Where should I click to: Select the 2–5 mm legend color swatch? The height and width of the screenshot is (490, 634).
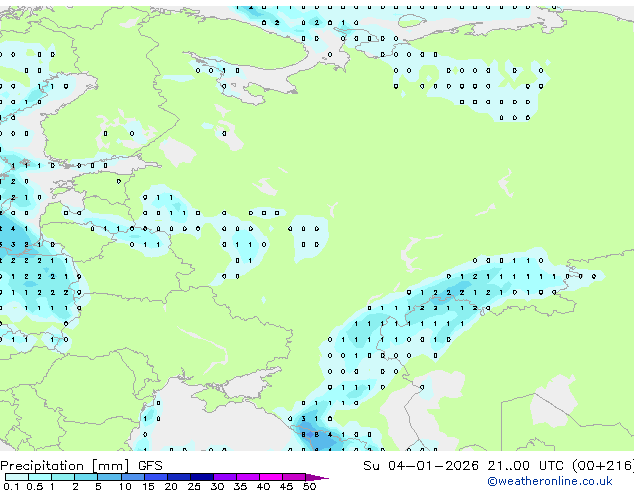click(x=86, y=477)
